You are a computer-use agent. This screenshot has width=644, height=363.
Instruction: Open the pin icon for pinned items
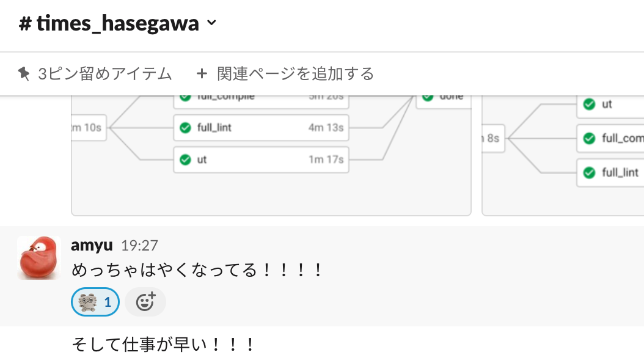pyautogui.click(x=24, y=74)
